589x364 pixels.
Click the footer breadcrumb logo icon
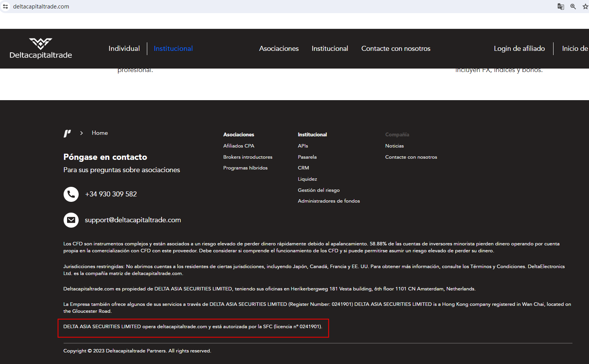tap(67, 133)
